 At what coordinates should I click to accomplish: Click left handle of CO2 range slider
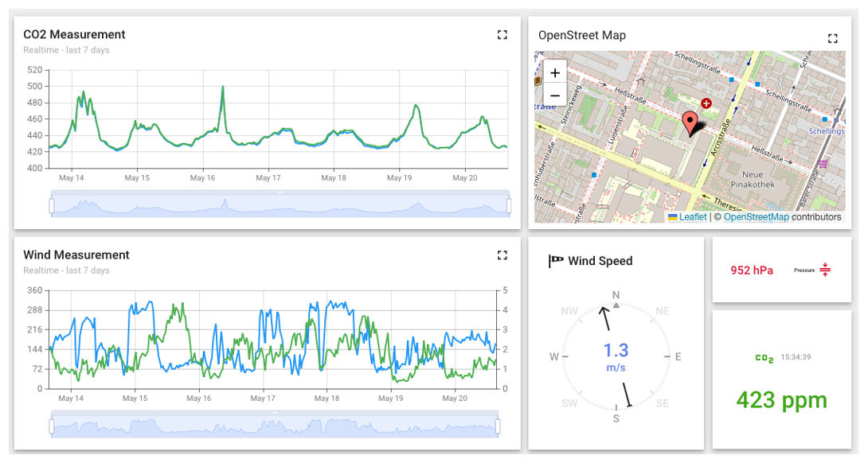point(52,206)
